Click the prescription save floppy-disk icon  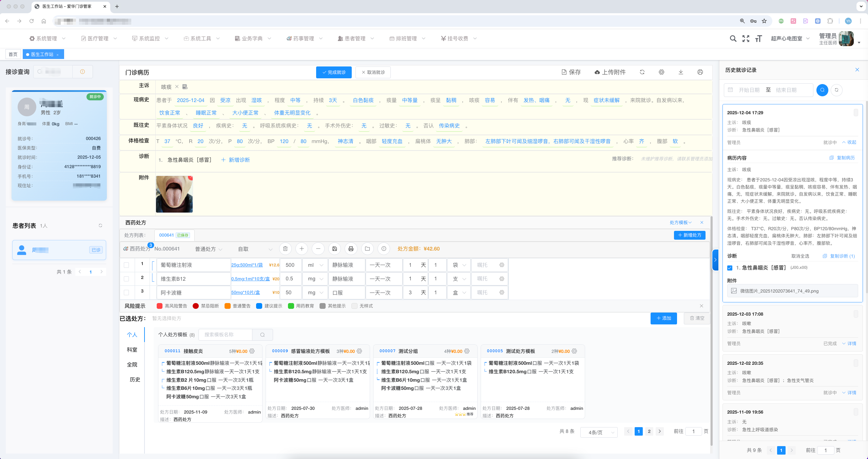(x=334, y=249)
